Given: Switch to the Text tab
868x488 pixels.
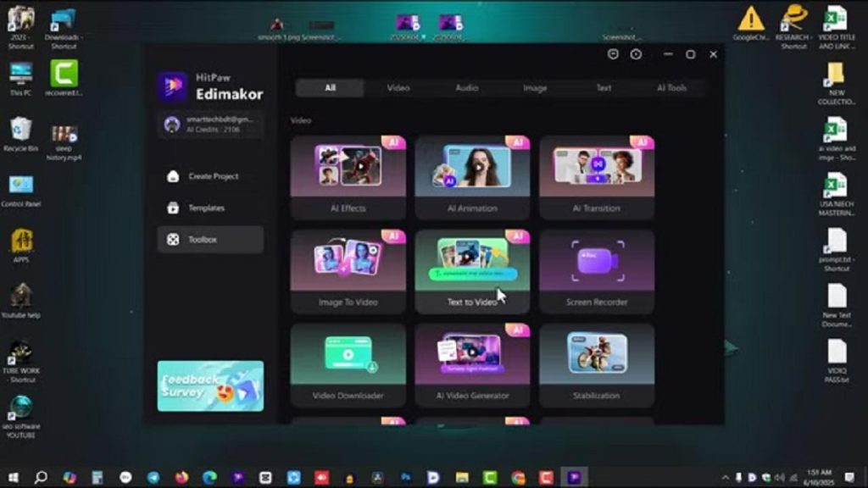Looking at the screenshot, I should tap(604, 88).
